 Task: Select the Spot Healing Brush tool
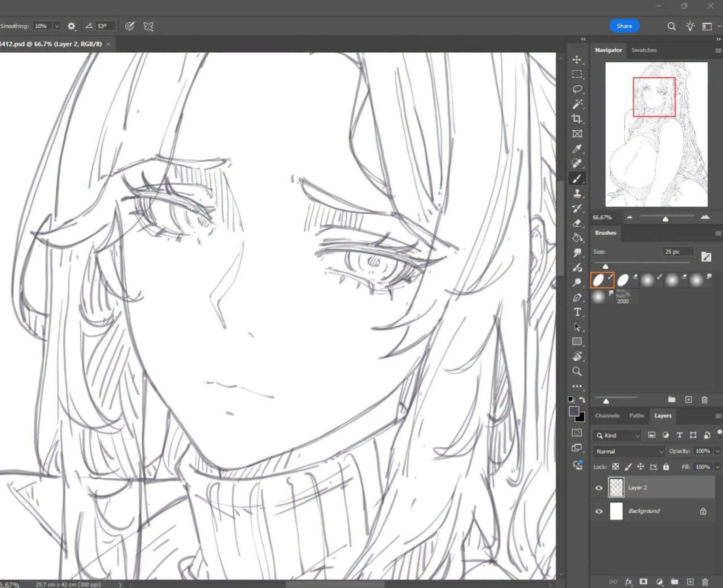577,163
